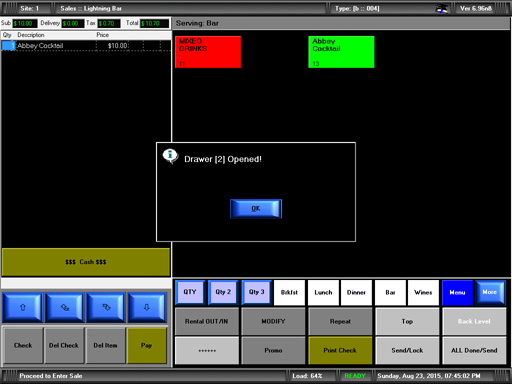Screen dimensions: 512x384
Task: Click the top bar icon beside Ver 6.96n8
Action: [x=442, y=9]
